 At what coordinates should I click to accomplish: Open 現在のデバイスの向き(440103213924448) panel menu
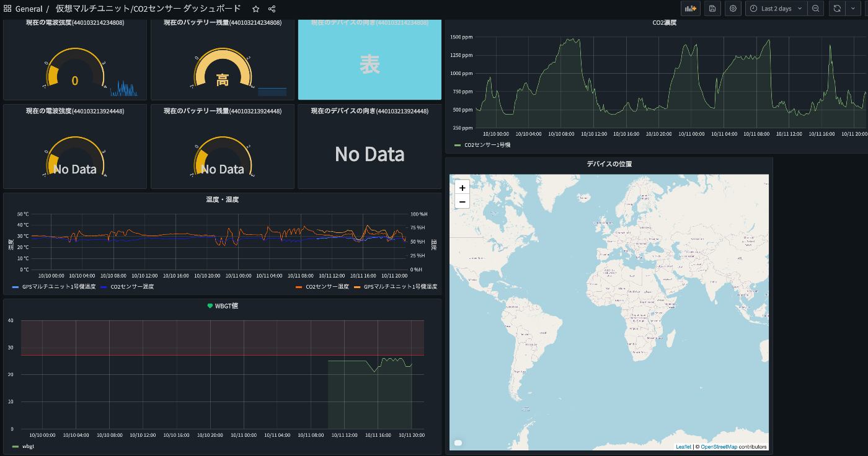click(370, 112)
